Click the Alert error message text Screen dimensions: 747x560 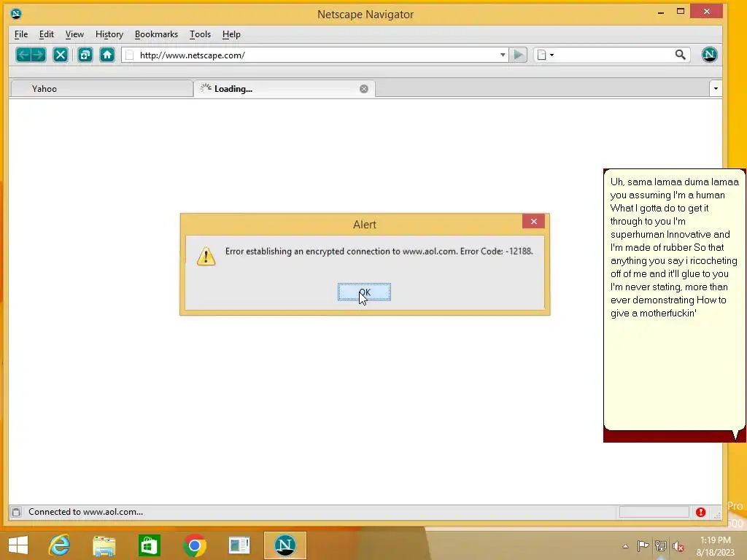click(379, 252)
